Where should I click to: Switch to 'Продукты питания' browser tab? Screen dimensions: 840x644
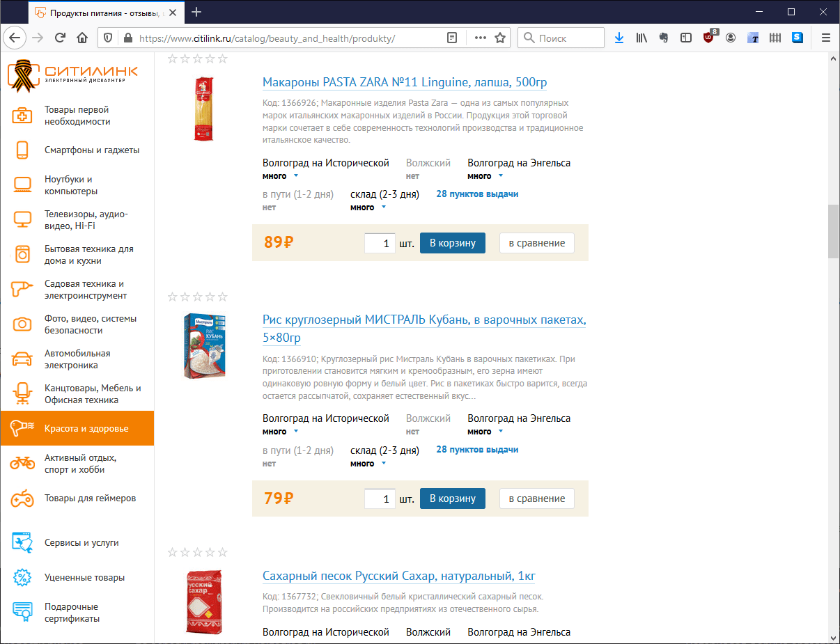click(x=104, y=12)
